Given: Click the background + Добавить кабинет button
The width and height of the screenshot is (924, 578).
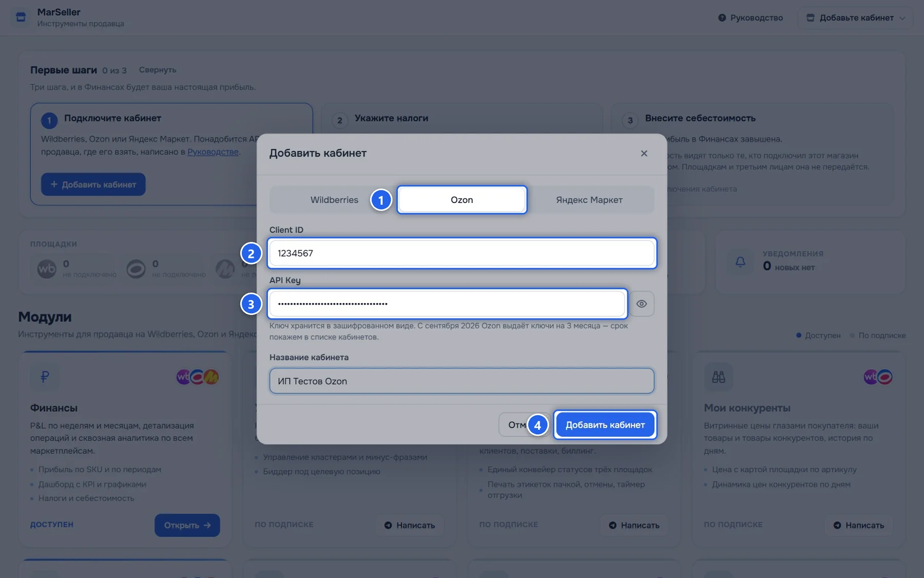Looking at the screenshot, I should click(x=93, y=184).
